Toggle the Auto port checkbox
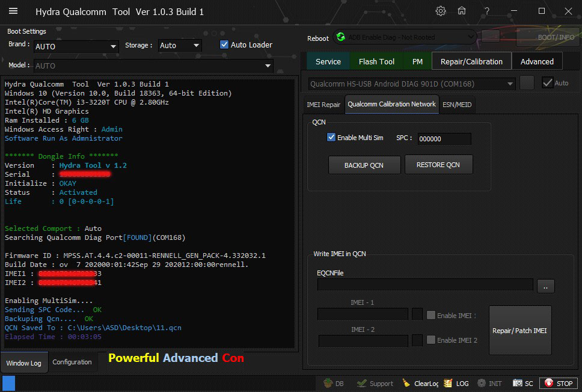This screenshot has width=582, height=392. point(548,83)
